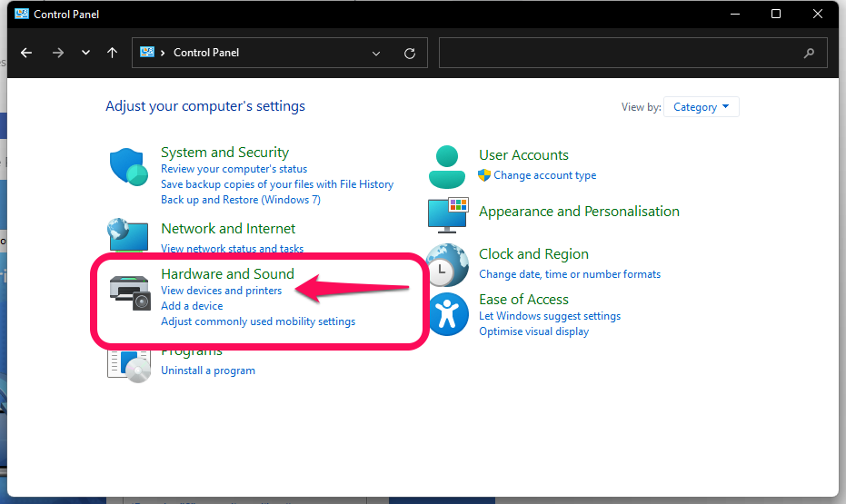This screenshot has width=846, height=504.
Task: Open View devices and printers
Action: 221,291
